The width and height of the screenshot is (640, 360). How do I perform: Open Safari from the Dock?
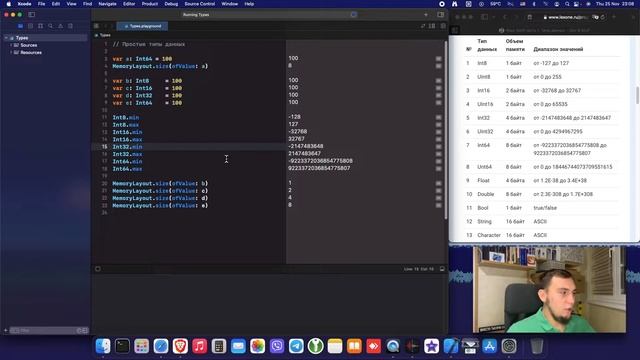[x=161, y=346]
